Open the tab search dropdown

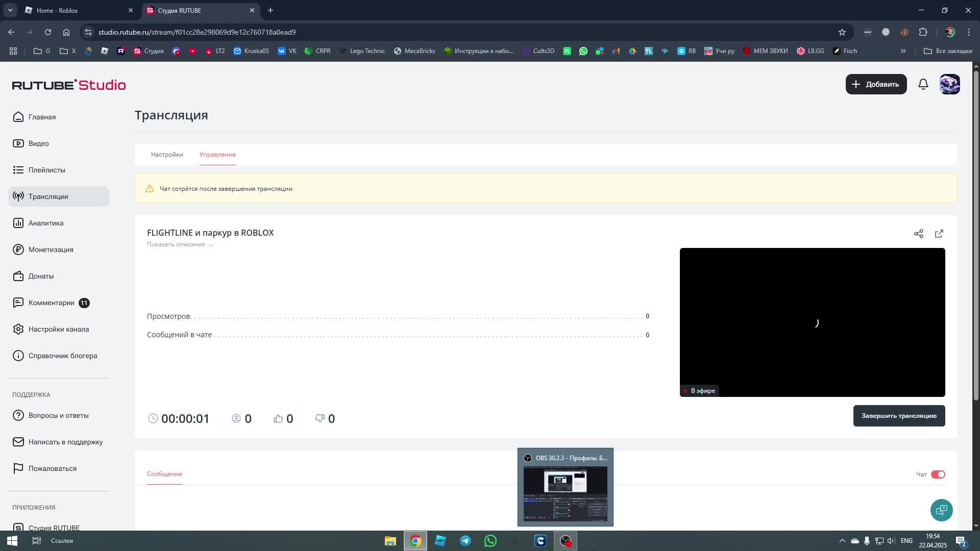coord(10,10)
